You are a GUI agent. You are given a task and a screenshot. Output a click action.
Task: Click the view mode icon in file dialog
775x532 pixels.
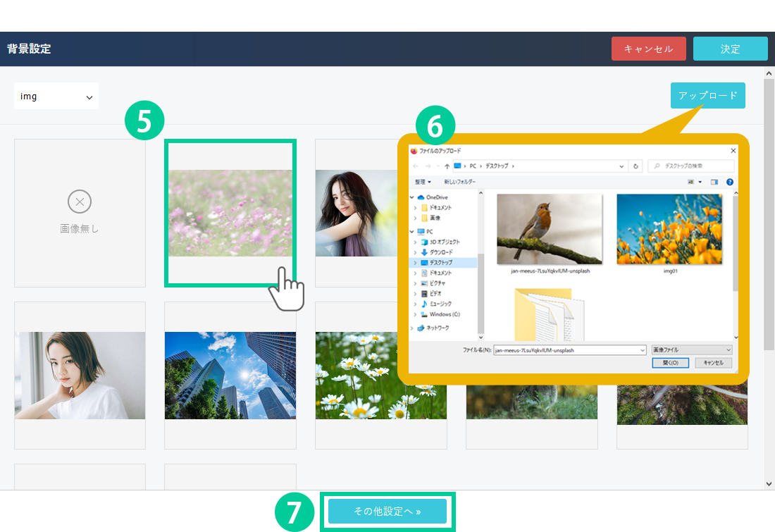click(691, 182)
